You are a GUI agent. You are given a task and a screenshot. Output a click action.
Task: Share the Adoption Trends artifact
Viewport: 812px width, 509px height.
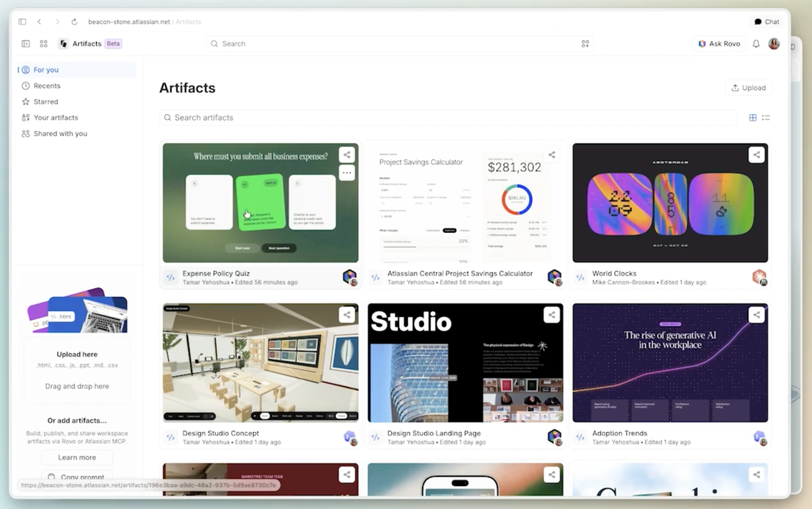click(x=756, y=315)
